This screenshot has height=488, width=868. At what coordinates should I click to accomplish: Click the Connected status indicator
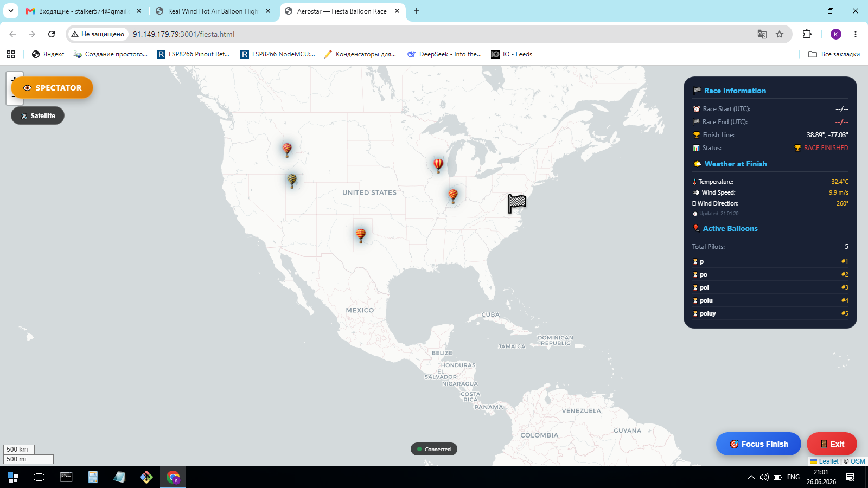point(434,449)
